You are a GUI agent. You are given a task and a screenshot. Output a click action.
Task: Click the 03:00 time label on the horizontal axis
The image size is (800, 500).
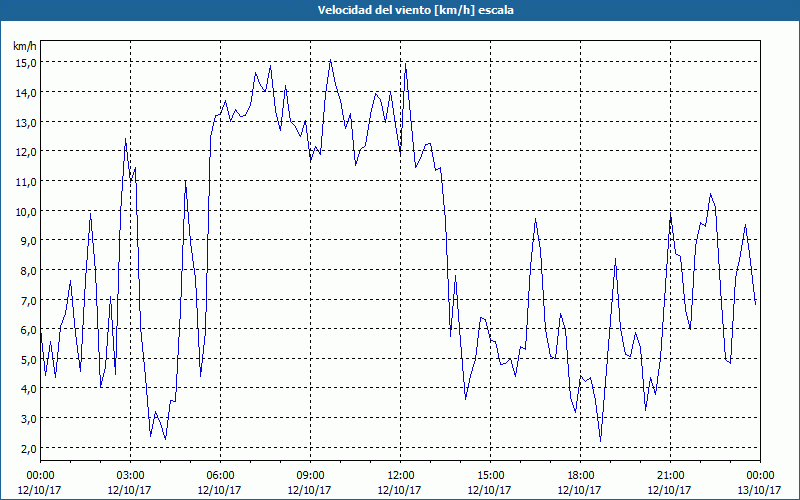[130, 476]
